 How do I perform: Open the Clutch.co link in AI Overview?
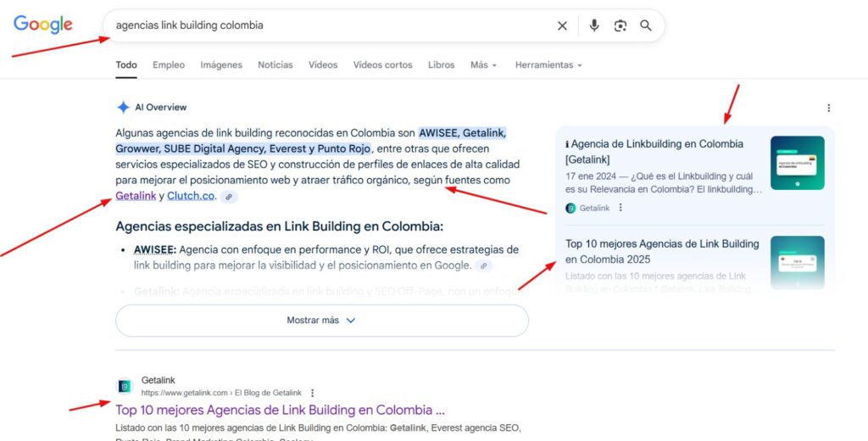click(191, 196)
